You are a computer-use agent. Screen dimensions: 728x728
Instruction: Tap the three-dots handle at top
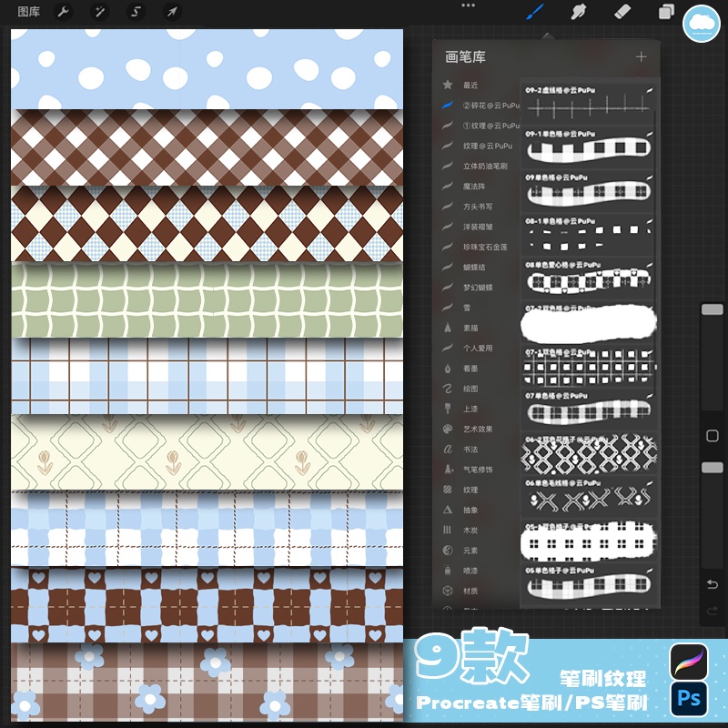pos(468,5)
